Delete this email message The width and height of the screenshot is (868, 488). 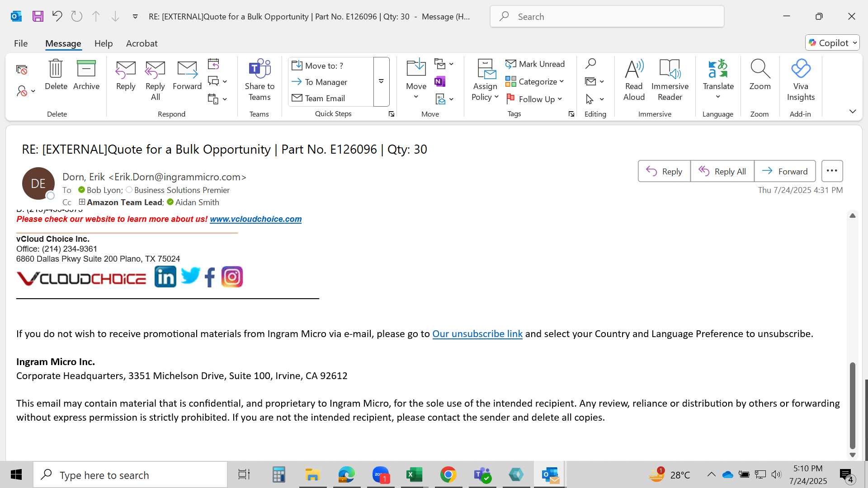click(56, 75)
